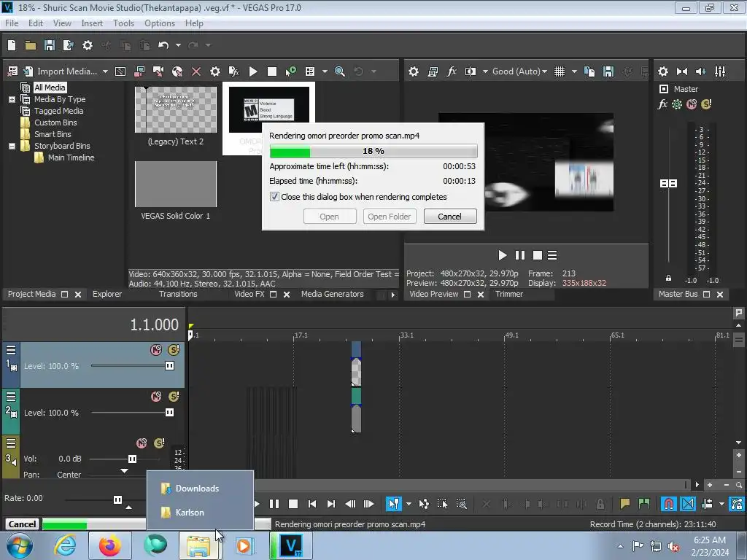Open the Windows Start menu

(x=20, y=545)
